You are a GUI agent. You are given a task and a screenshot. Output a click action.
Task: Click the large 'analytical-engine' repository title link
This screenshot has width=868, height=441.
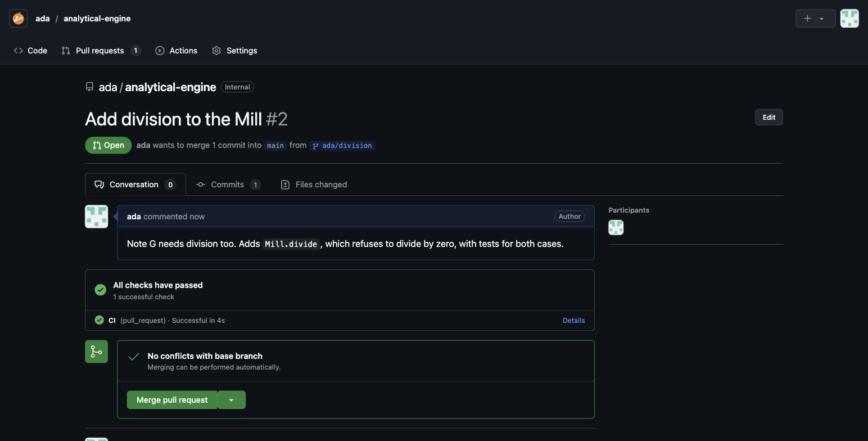point(170,87)
